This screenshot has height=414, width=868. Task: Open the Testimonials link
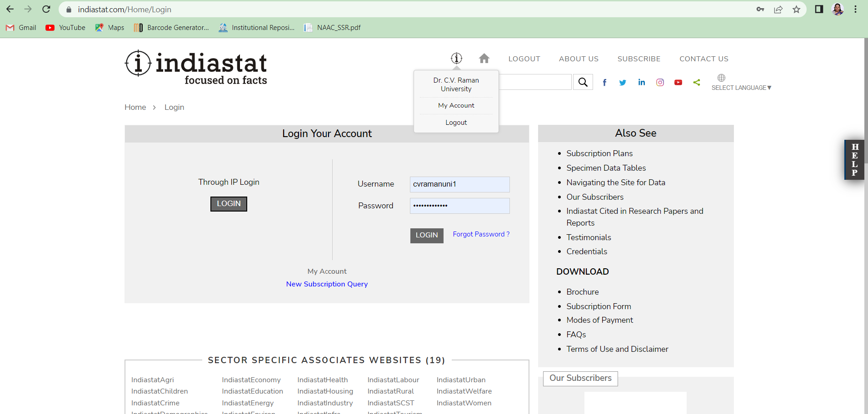[589, 237]
